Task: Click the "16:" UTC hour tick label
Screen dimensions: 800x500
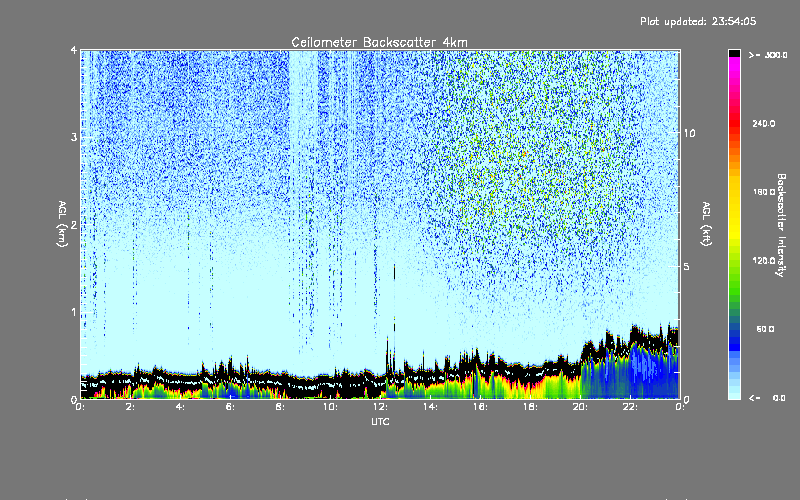Action: (481, 407)
